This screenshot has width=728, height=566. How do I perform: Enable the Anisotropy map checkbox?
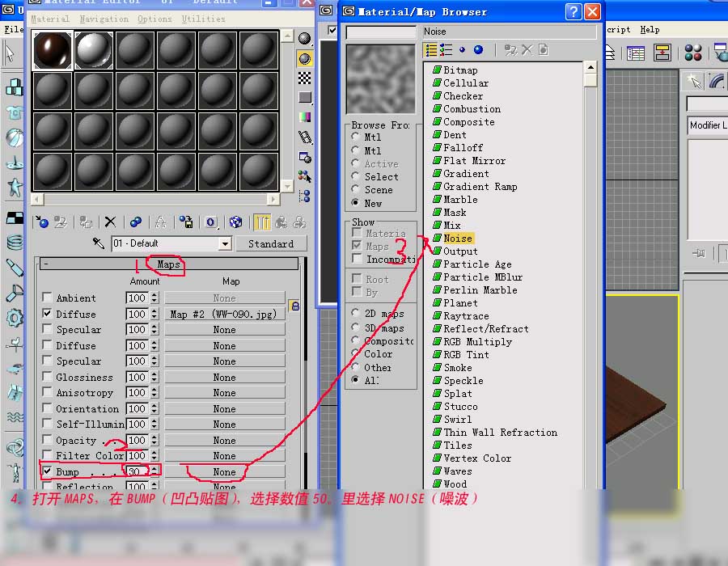(x=47, y=392)
